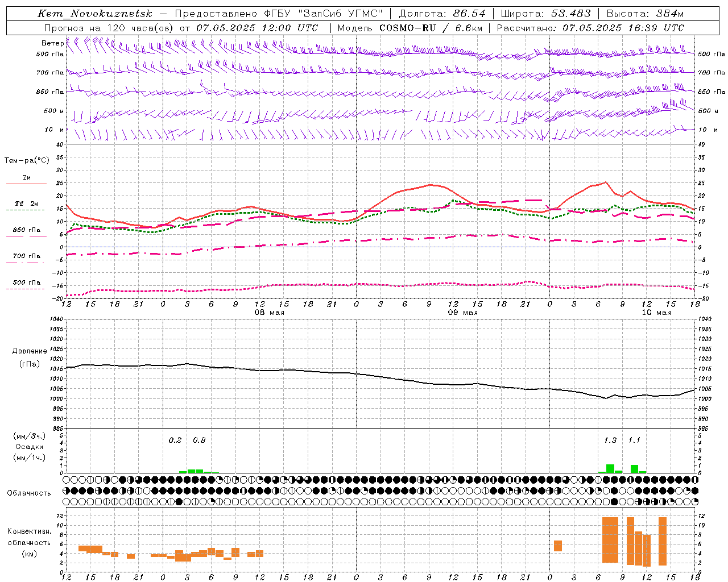The image size is (728, 582).
Task: Click the 1.3 precipitation value
Action: (610, 440)
